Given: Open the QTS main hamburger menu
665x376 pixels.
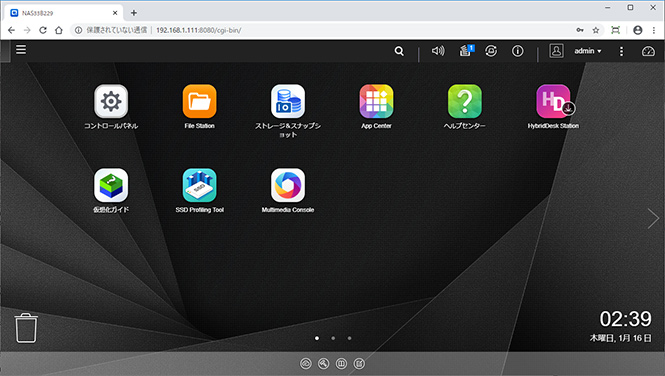Looking at the screenshot, I should [x=21, y=50].
